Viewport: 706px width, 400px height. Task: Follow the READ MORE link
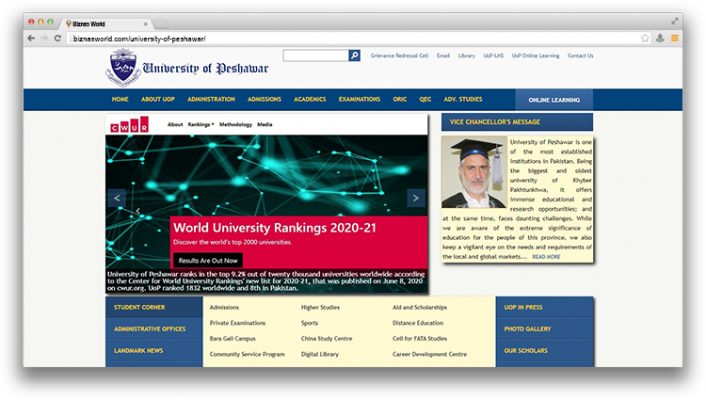point(546,257)
